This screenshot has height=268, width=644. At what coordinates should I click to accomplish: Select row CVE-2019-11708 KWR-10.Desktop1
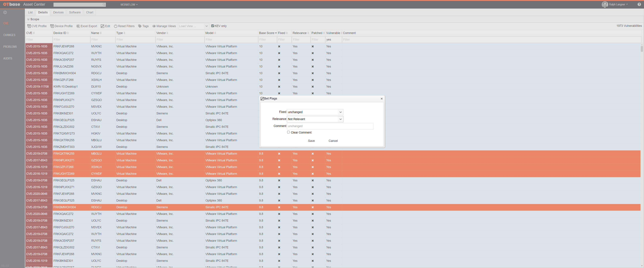[333, 87]
